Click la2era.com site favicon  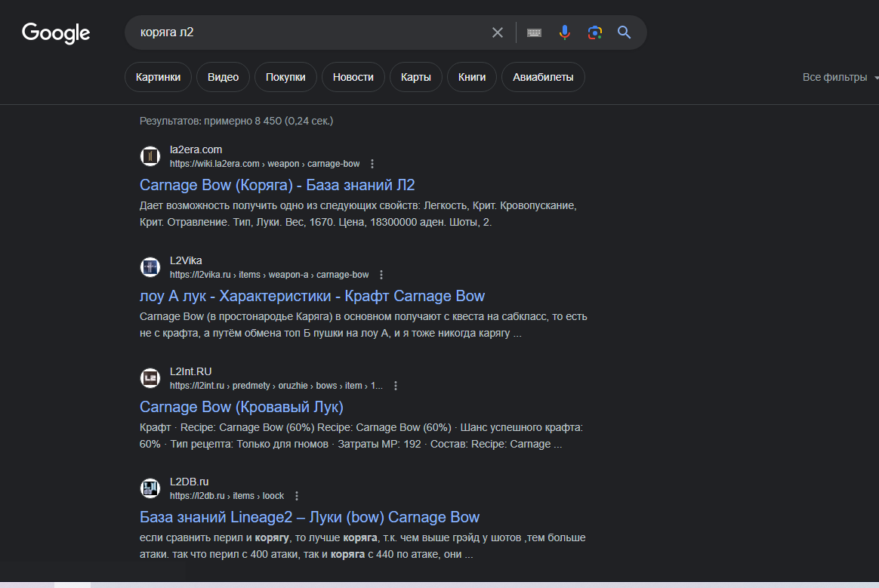(150, 156)
